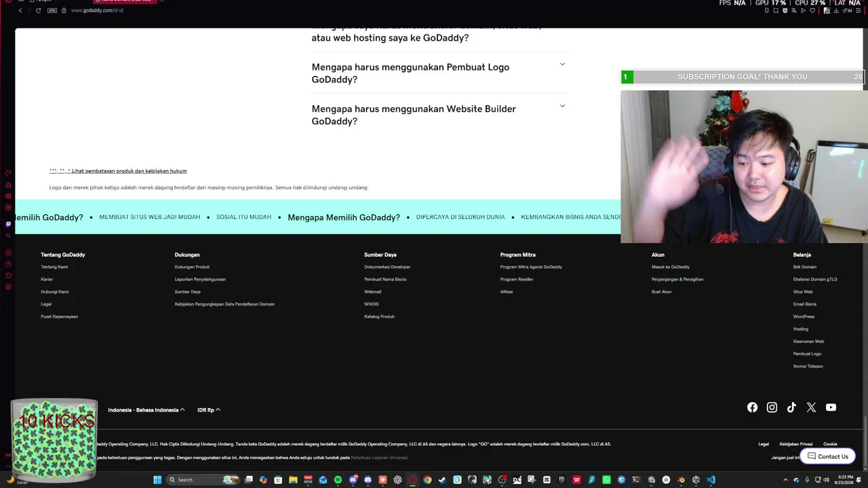The width and height of the screenshot is (868, 488).
Task: Open GoDaddy's X (Twitter) icon
Action: [x=811, y=407]
